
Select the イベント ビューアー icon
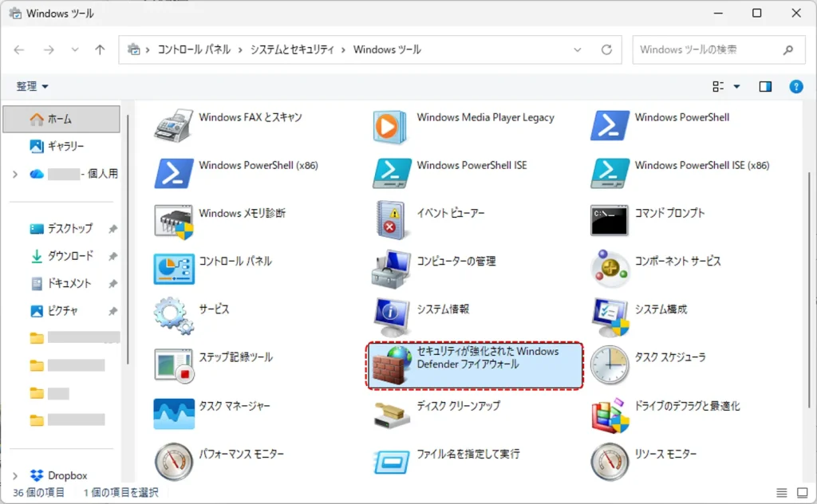coord(392,221)
